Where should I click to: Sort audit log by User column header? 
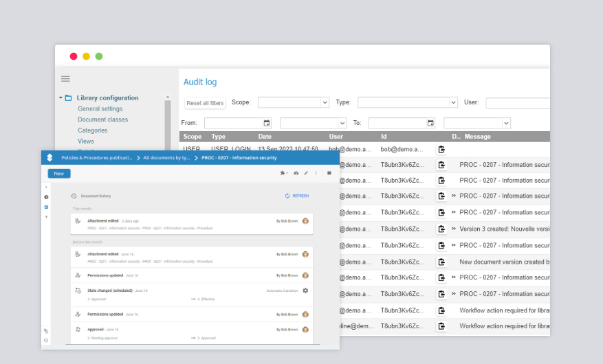coord(336,136)
